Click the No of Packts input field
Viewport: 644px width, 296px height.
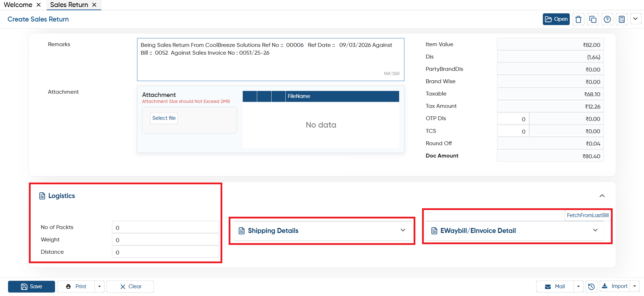pos(166,227)
